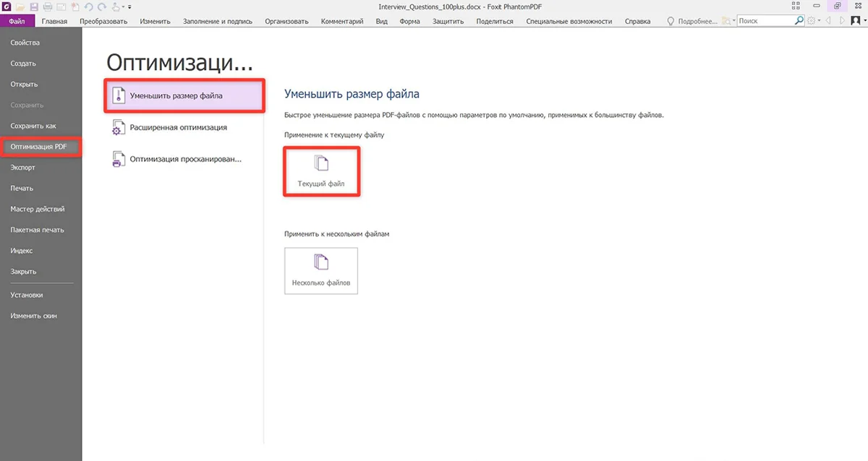Viewport: 868px width, 461px height.
Task: Click the undo arrow icon
Action: tap(88, 7)
